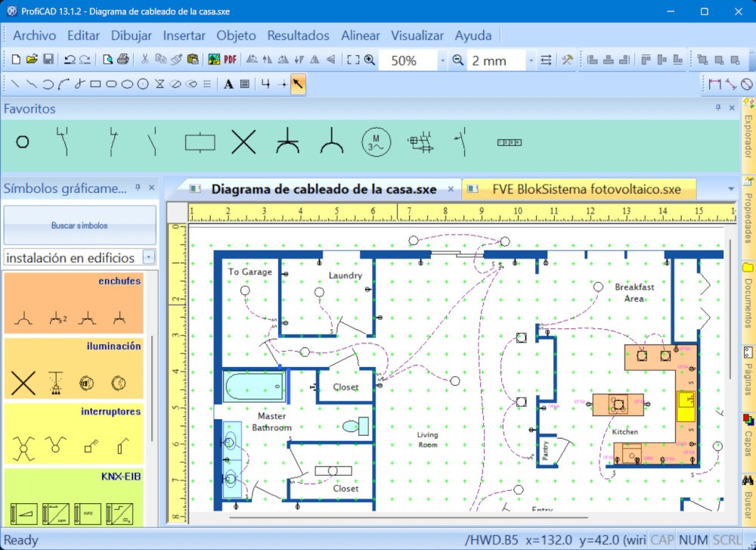Switch to FVE BlokSistema fotovoltaico.sxe tab

point(586,189)
